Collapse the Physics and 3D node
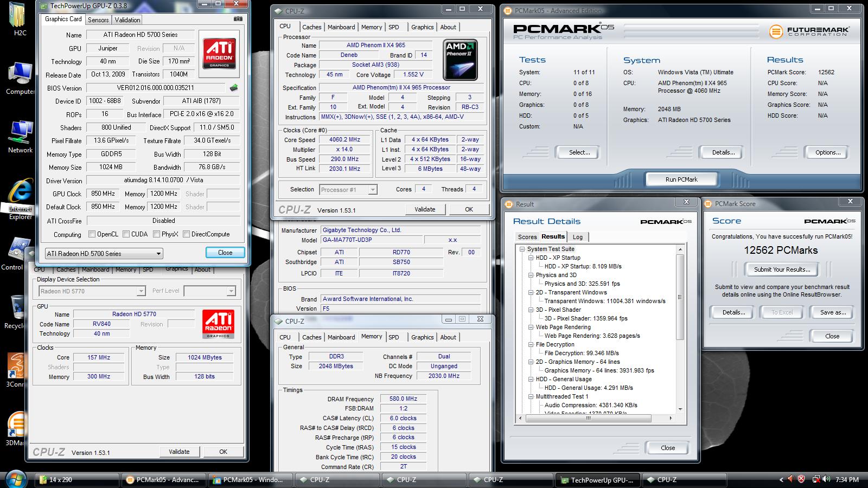This screenshot has height=488, width=868. 531,275
